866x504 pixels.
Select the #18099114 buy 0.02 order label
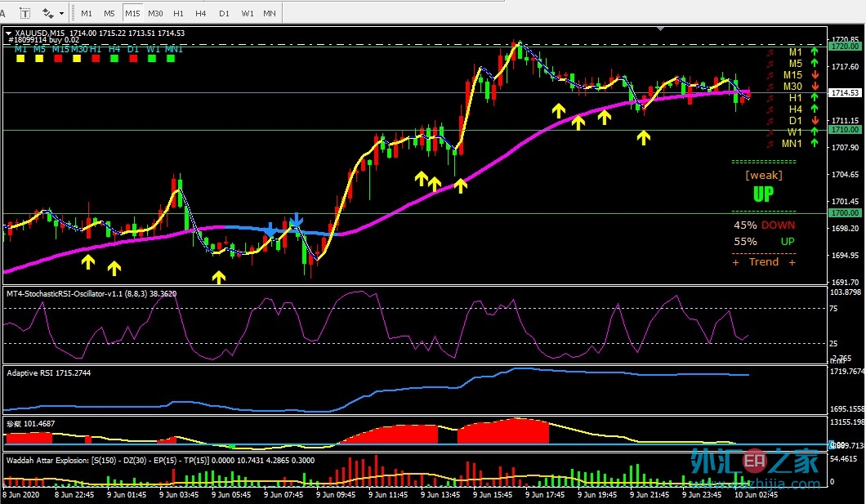43,40
